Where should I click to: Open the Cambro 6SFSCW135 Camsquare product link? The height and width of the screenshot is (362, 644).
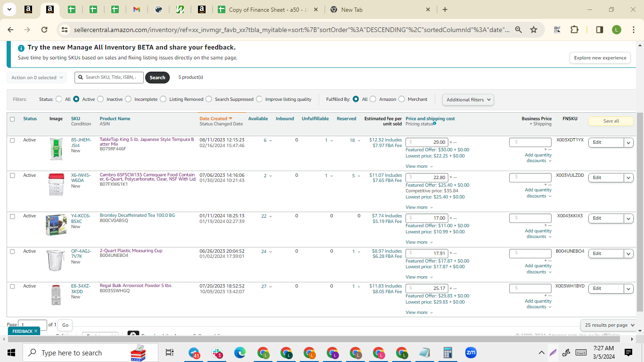(147, 177)
